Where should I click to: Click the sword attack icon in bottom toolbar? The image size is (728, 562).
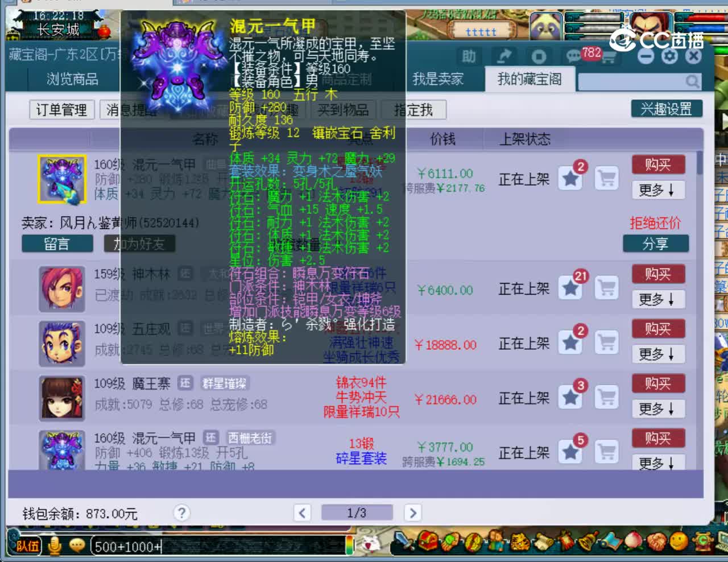click(404, 541)
